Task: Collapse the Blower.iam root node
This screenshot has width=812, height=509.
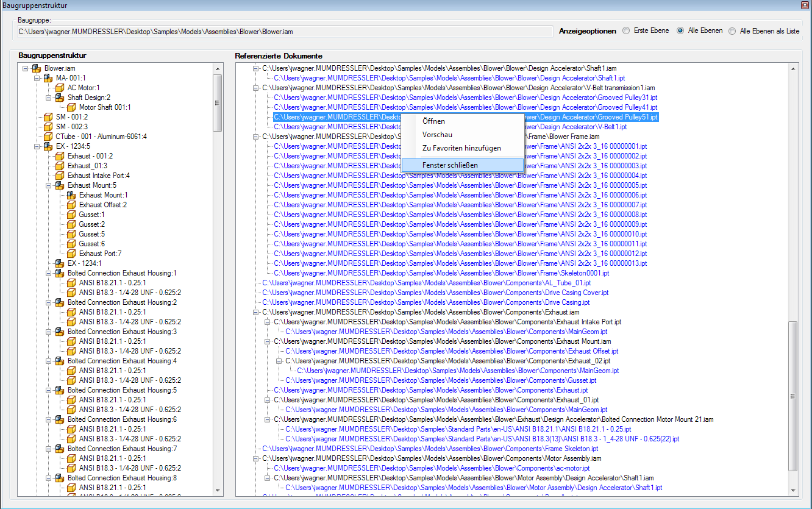Action: [26, 68]
